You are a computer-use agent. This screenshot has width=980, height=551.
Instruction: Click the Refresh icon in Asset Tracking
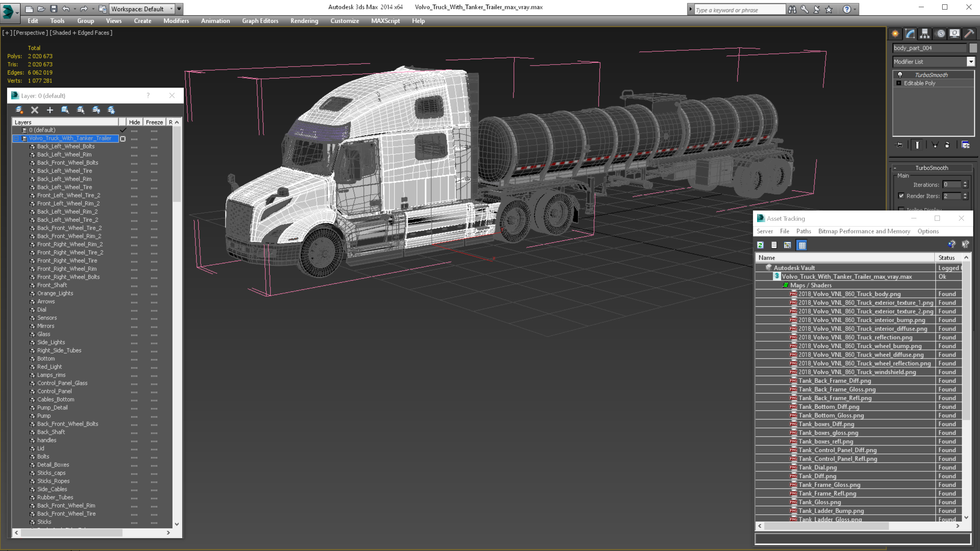coord(761,245)
